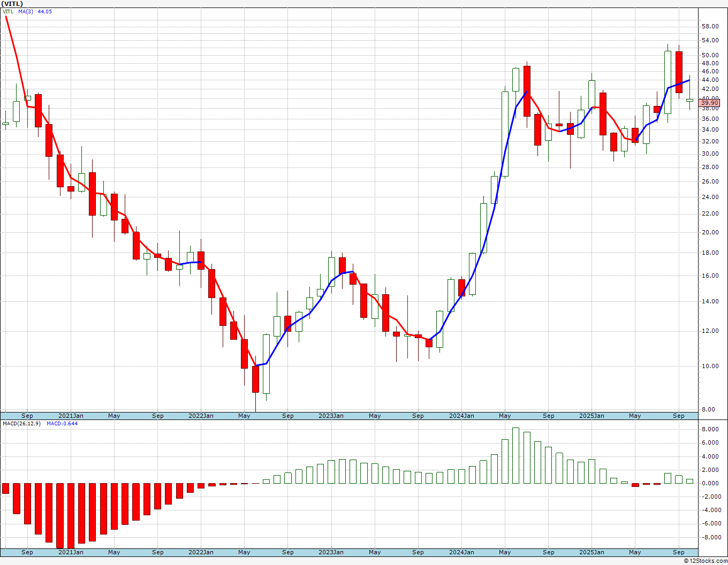Select the 12.00 price axis label
The image size is (728, 565).
coord(710,331)
